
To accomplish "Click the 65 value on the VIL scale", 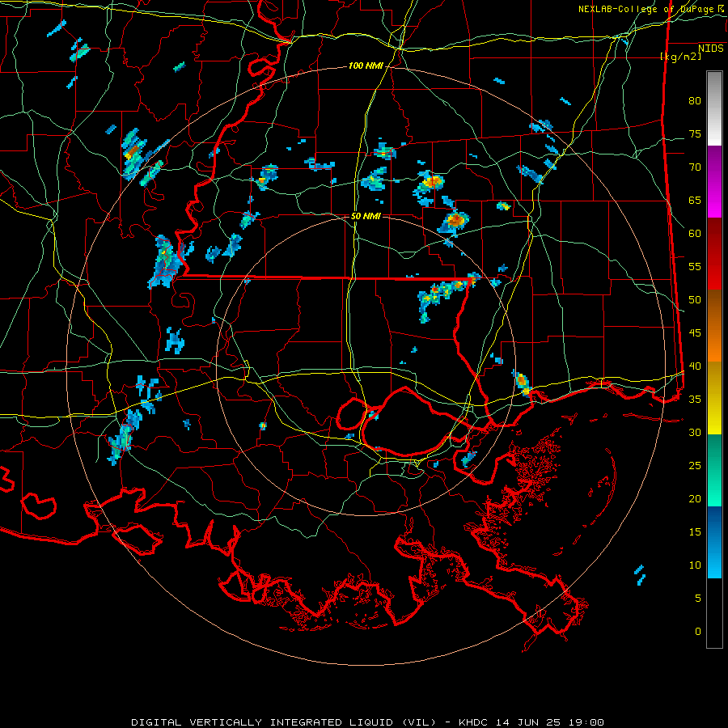I will (x=695, y=200).
